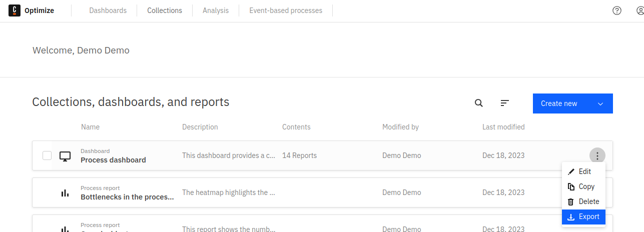
Task: Click the Camunda Optimize logo icon
Action: coord(15,10)
